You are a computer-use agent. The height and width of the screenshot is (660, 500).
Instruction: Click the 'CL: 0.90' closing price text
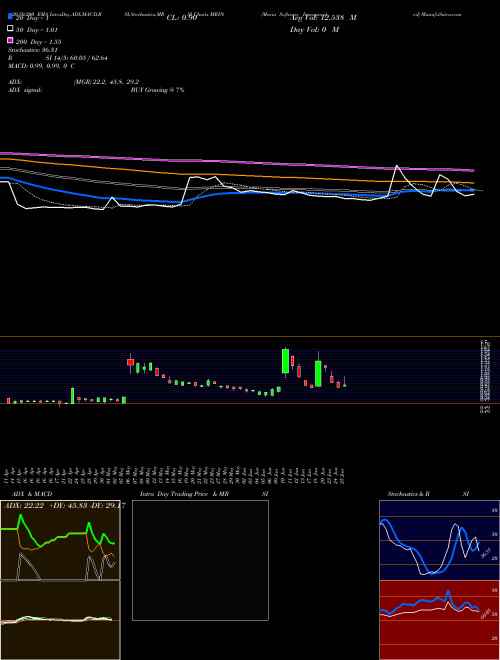[x=182, y=18]
